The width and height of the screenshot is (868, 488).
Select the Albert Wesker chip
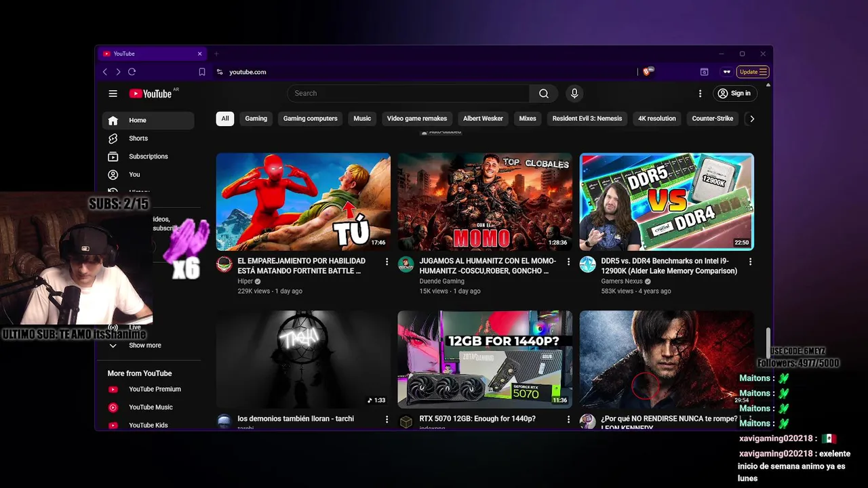pyautogui.click(x=483, y=119)
